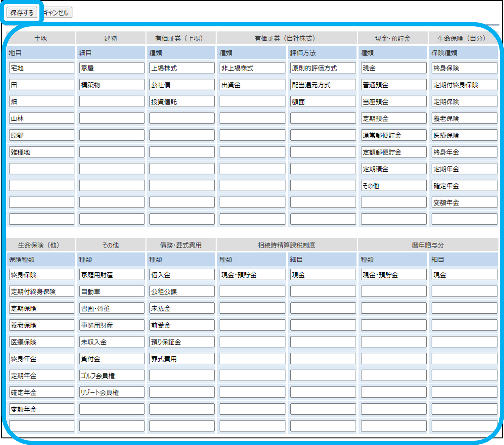Click the 保存する button

22,13
